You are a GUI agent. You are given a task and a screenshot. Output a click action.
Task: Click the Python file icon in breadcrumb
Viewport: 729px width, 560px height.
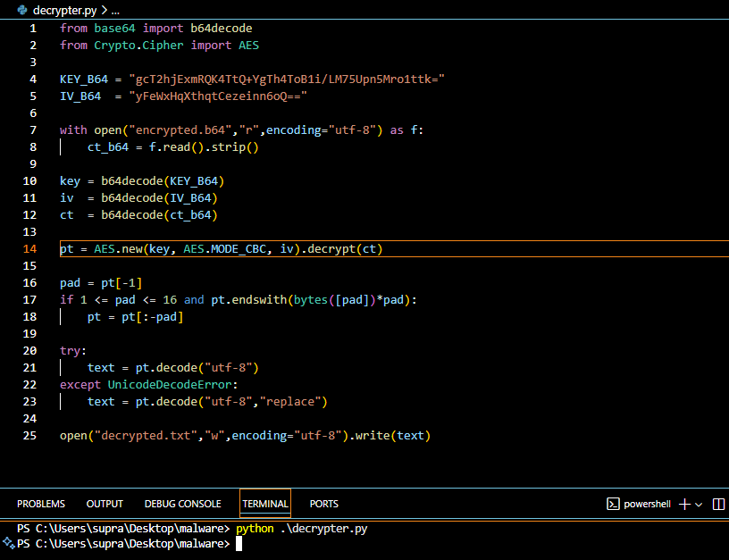pyautogui.click(x=21, y=10)
